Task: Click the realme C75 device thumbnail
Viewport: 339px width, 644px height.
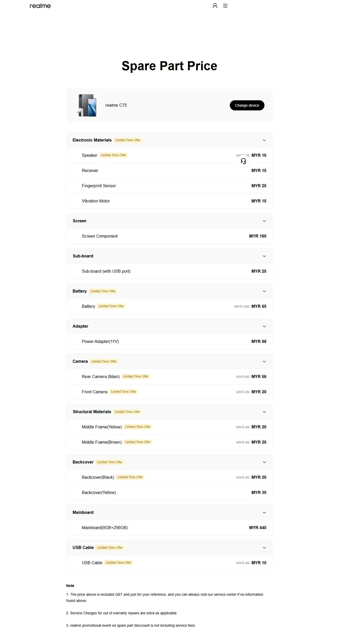Action: (87, 105)
